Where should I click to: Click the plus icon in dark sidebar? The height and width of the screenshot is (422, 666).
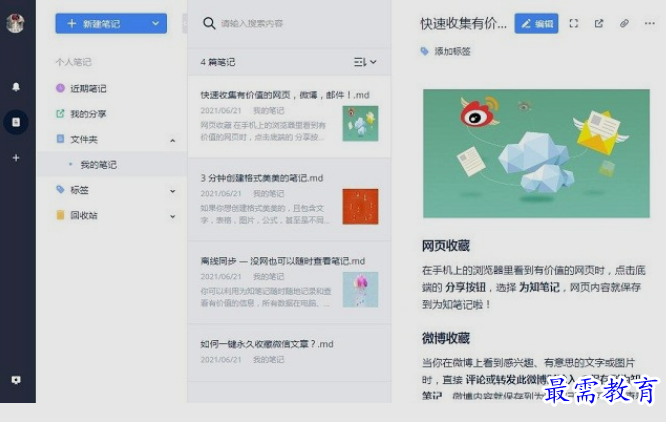(x=16, y=158)
